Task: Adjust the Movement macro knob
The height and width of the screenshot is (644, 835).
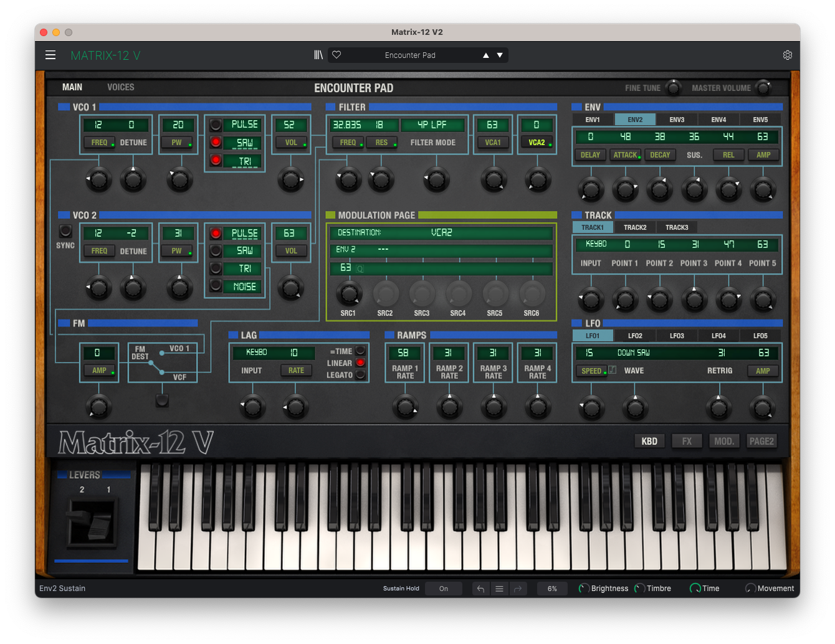Action: click(x=750, y=589)
